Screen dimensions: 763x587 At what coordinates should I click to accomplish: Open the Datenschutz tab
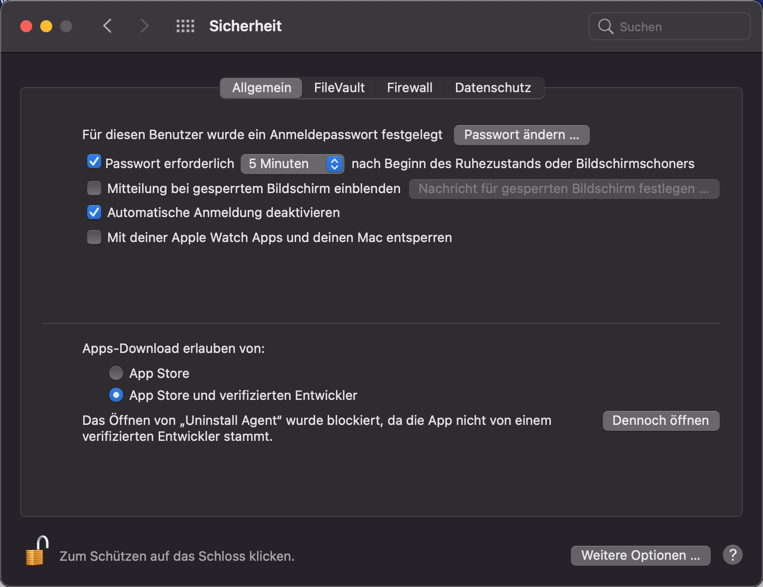point(493,88)
